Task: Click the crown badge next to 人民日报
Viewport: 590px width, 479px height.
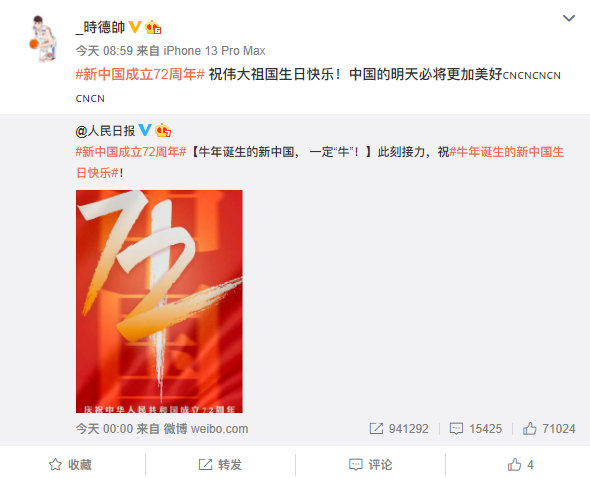Action: [163, 130]
